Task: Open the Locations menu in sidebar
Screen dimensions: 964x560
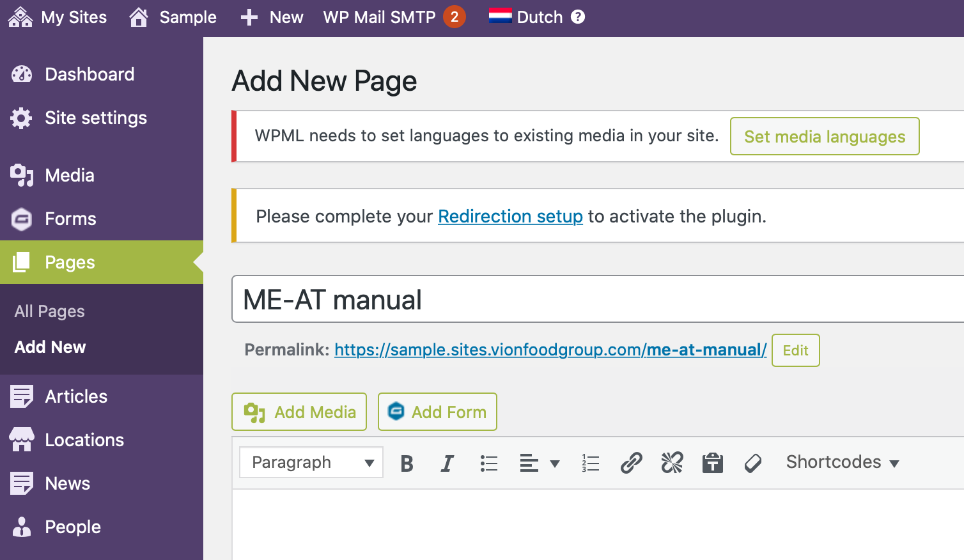Action: (84, 440)
